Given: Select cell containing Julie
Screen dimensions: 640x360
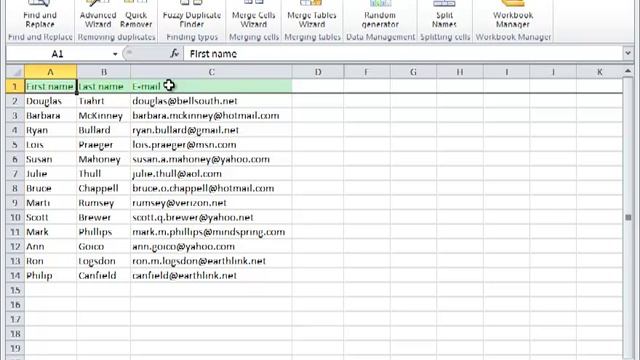Looking at the screenshot, I should click(x=51, y=173).
